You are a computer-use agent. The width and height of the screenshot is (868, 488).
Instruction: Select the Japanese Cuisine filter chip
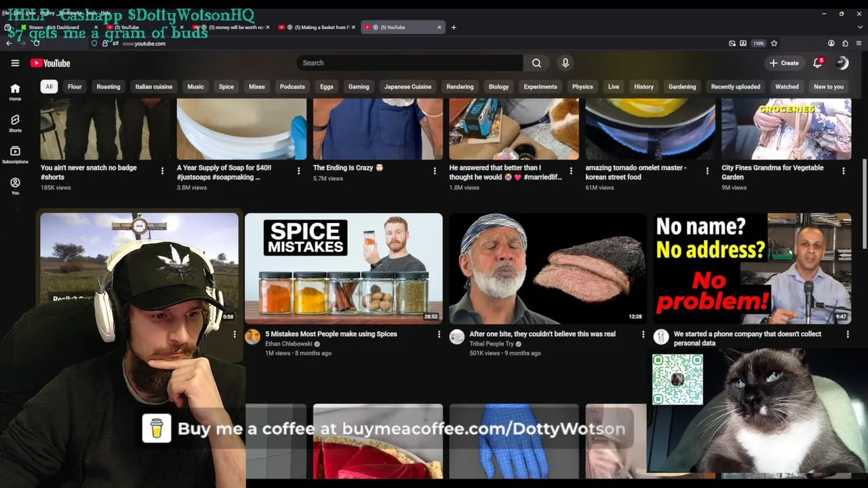408,87
